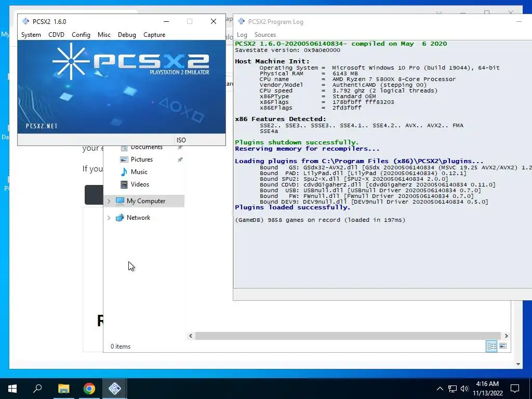The image size is (532, 399).
Task: Open the volume tray icon
Action: coord(464,389)
